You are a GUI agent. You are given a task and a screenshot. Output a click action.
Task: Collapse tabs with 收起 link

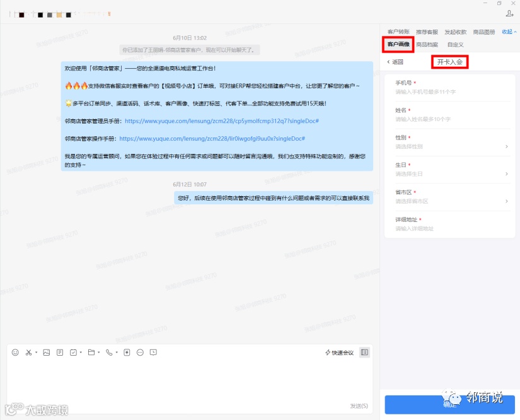(509, 32)
